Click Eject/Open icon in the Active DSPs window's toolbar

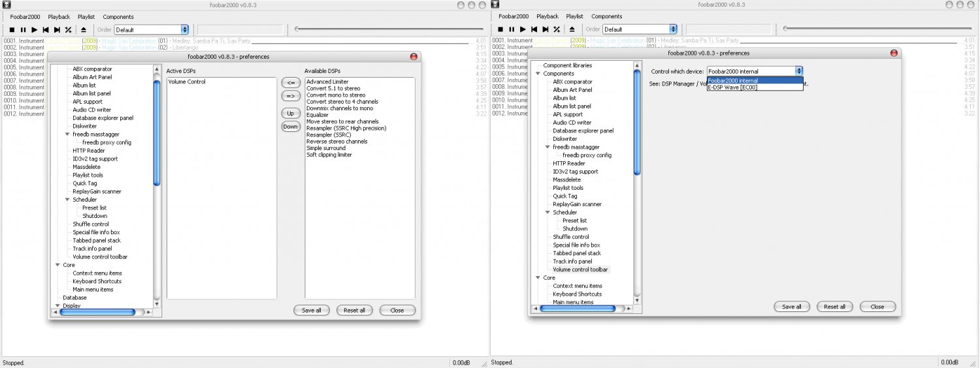83,29
